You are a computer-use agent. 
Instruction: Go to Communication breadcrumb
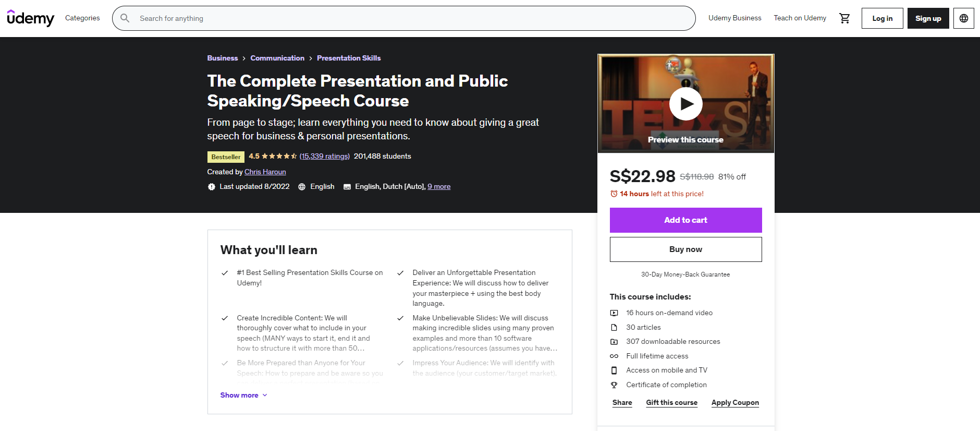pyautogui.click(x=277, y=58)
